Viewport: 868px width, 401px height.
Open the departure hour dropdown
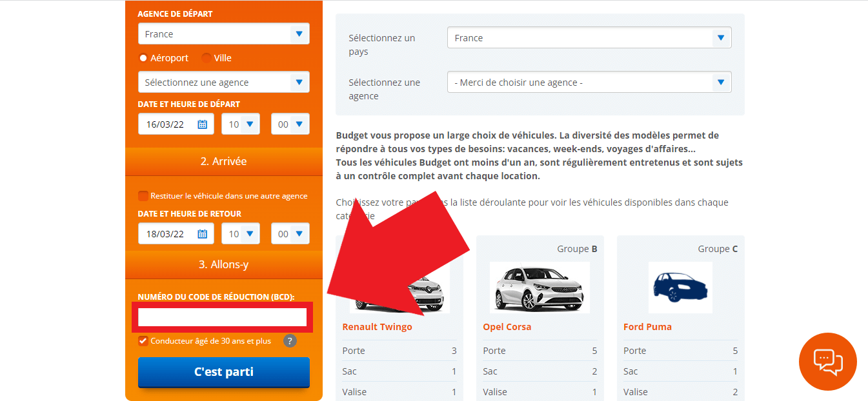click(241, 124)
